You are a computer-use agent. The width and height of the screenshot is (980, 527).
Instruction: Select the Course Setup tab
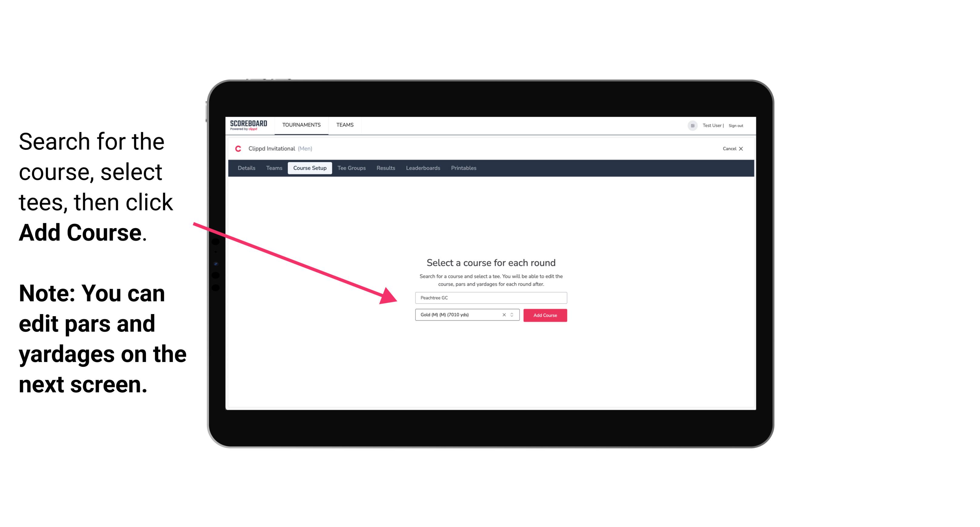point(310,168)
